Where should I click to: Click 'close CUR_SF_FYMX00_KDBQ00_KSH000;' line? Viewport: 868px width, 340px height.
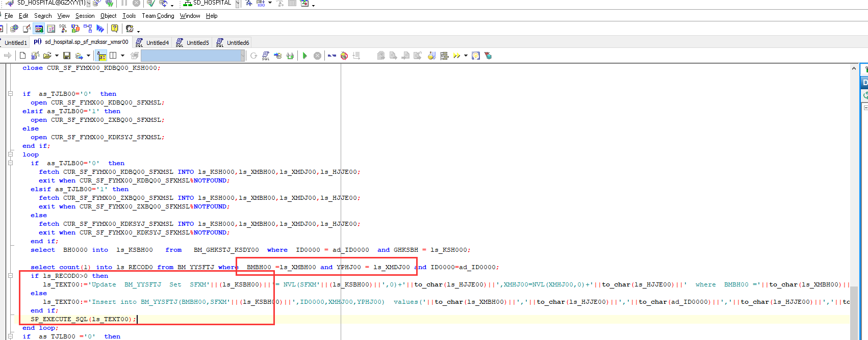tap(91, 68)
